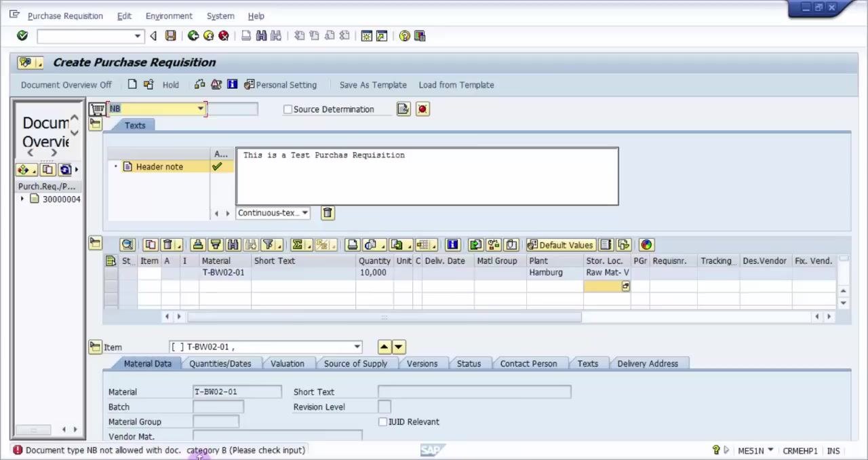Click the red stop icon beside Source Determination
This screenshot has width=868, height=460.
click(x=422, y=109)
